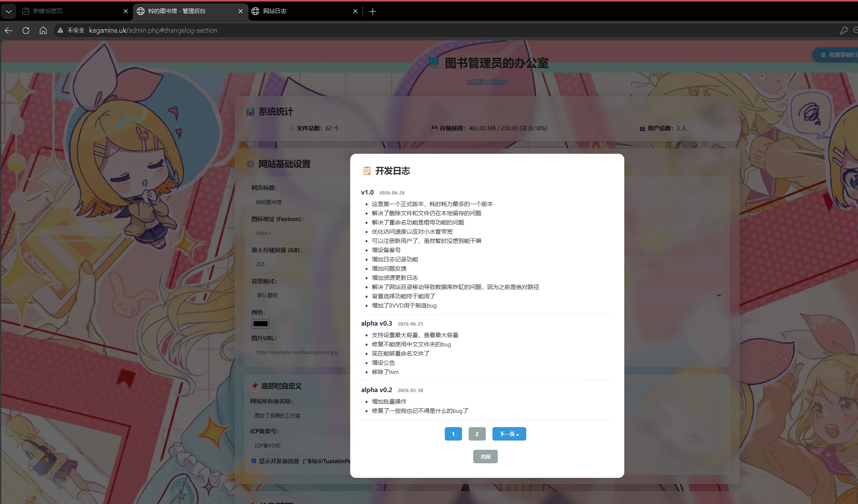Click the computer icon in page title

pyautogui.click(x=434, y=63)
